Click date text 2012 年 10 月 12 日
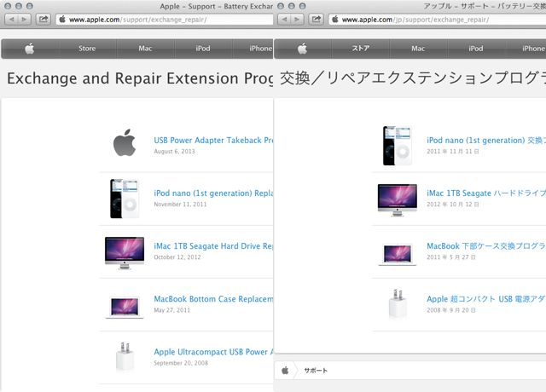 coord(453,205)
